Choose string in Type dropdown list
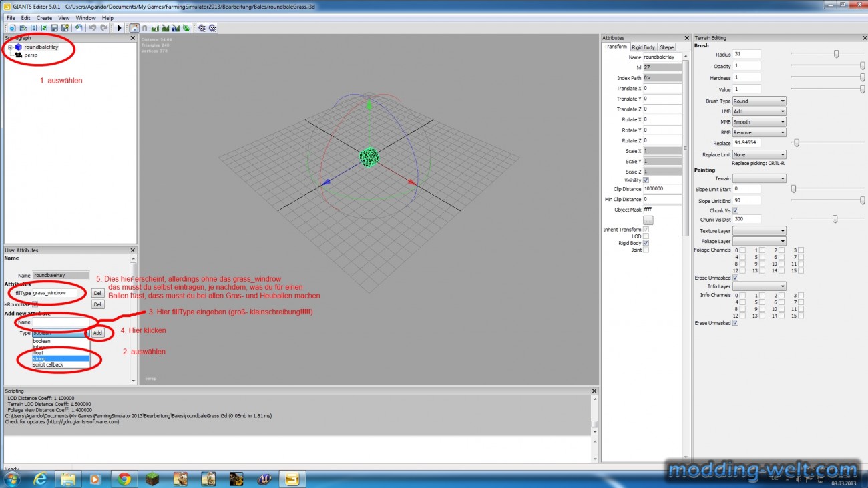This screenshot has width=868, height=488. pyautogui.click(x=61, y=359)
